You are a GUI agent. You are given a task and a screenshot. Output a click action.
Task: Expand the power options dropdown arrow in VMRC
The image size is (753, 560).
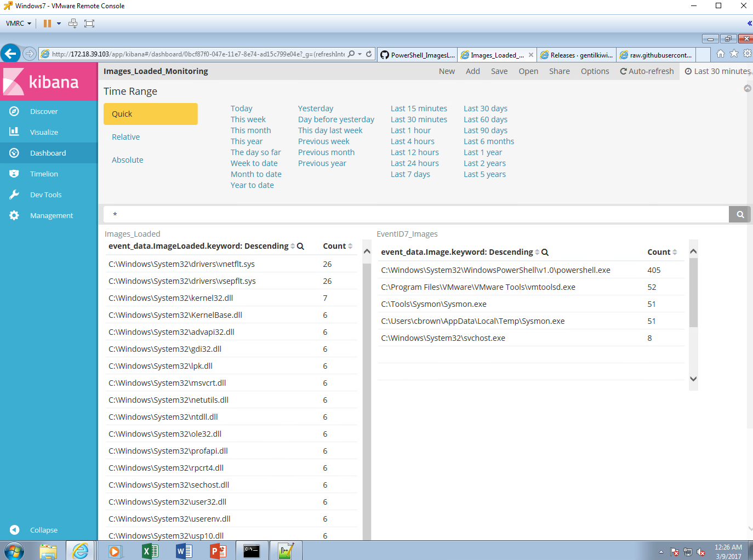(59, 24)
